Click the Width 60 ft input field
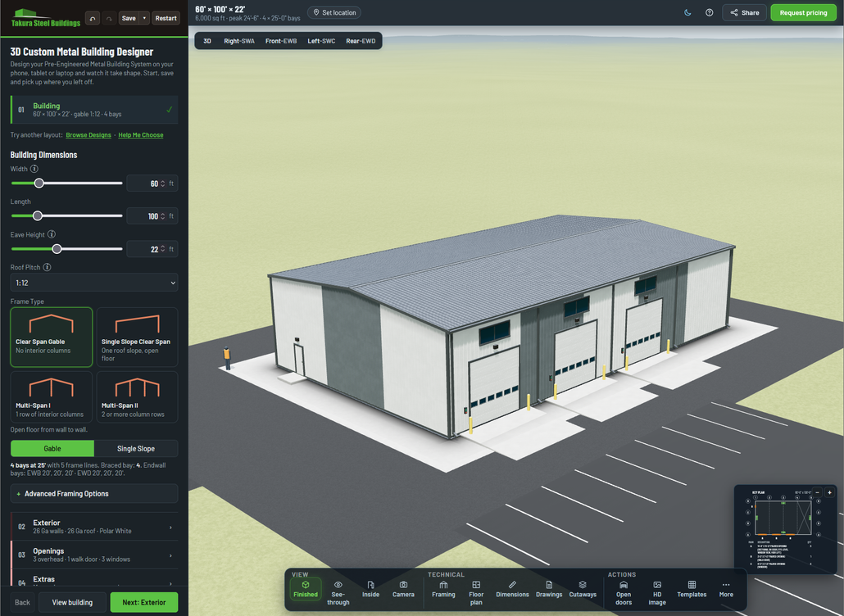Image resolution: width=844 pixels, height=616 pixels. (152, 183)
